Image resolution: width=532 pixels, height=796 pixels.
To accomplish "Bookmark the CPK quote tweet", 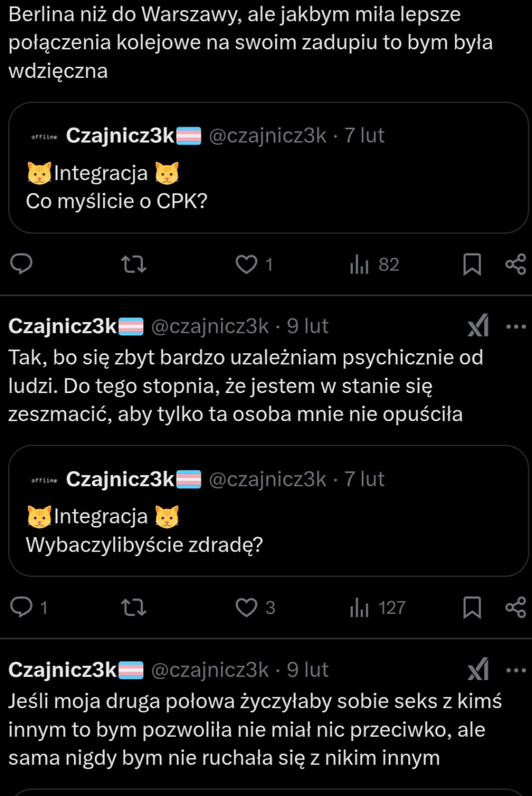I will [472, 264].
